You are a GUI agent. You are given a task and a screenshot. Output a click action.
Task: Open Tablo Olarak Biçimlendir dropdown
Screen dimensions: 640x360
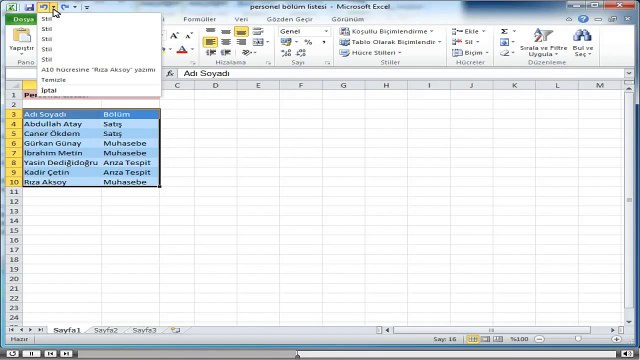pos(391,42)
